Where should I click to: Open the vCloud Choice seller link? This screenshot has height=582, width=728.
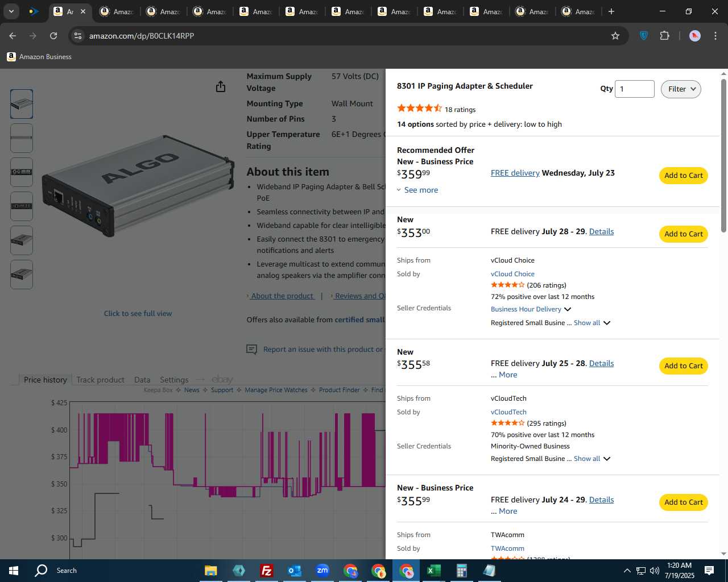coord(512,274)
